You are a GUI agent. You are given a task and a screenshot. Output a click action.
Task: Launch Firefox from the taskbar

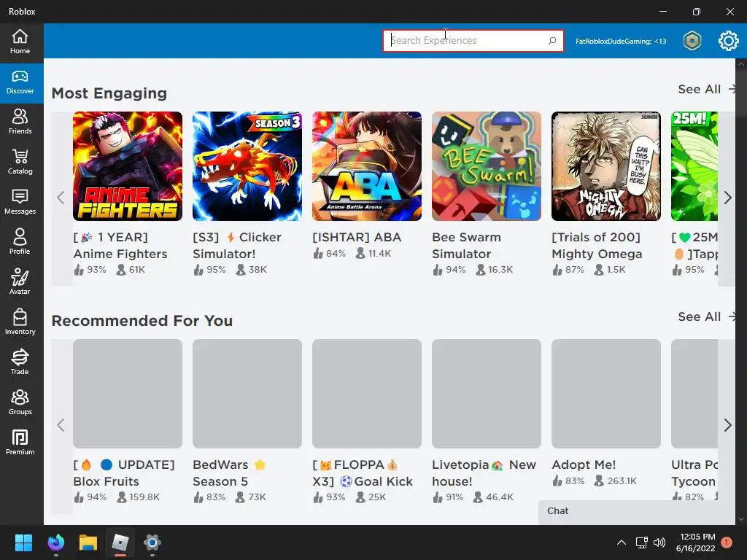tap(55, 542)
